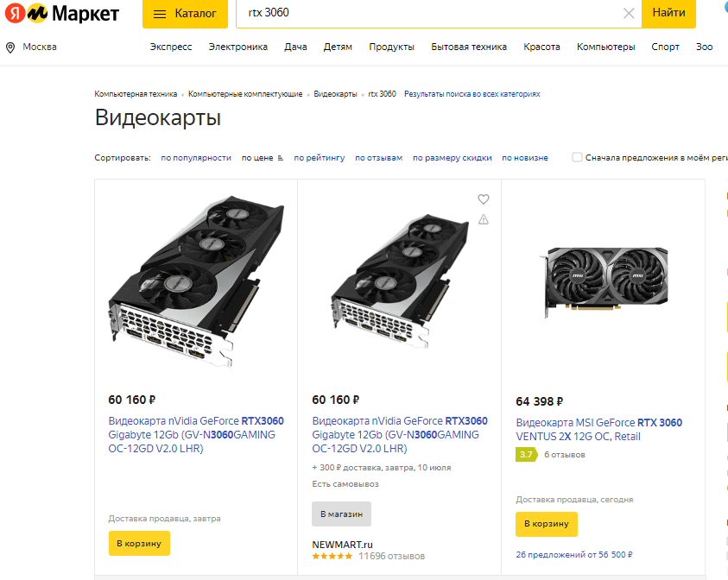The height and width of the screenshot is (580, 728).
Task: Click the rtx 3060 search input
Action: pyautogui.click(x=432, y=13)
